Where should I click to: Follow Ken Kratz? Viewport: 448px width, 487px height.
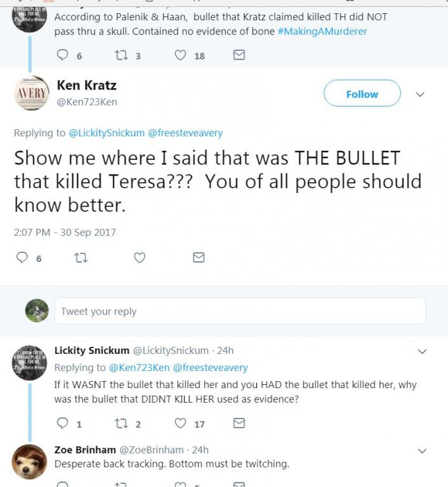tap(362, 94)
